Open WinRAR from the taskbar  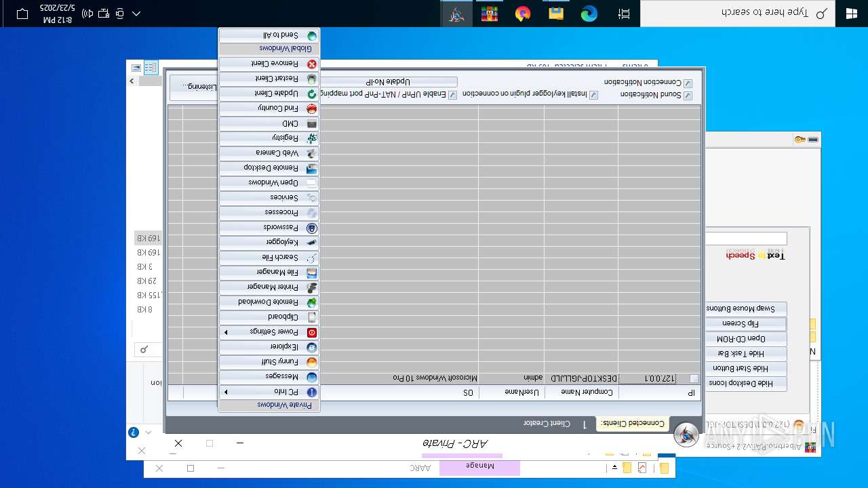pyautogui.click(x=490, y=14)
